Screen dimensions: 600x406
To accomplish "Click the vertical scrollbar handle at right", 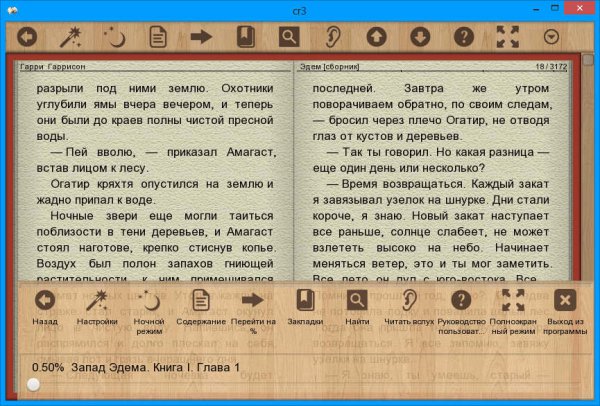I will click(x=588, y=60).
